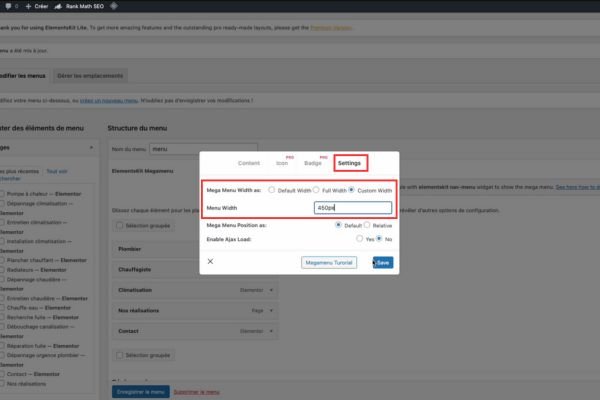Screen dimensions: 600x400
Task: Select the Default Width radio button
Action: 270,189
